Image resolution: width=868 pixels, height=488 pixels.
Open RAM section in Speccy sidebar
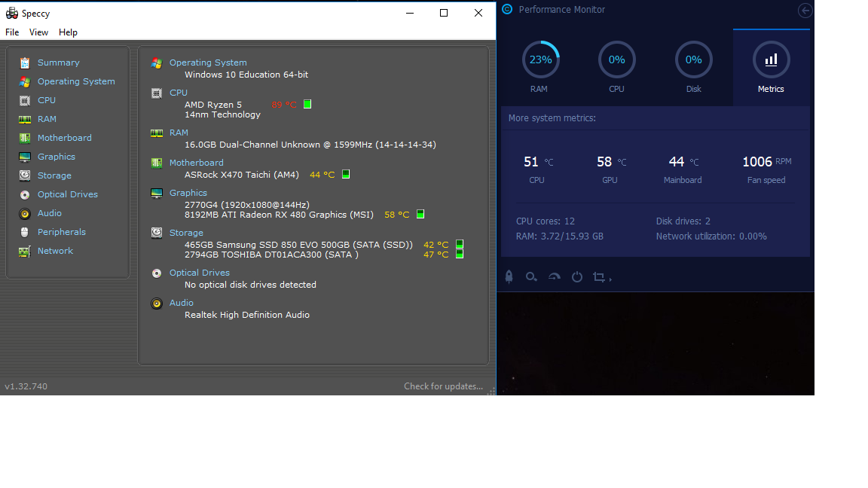[47, 119]
